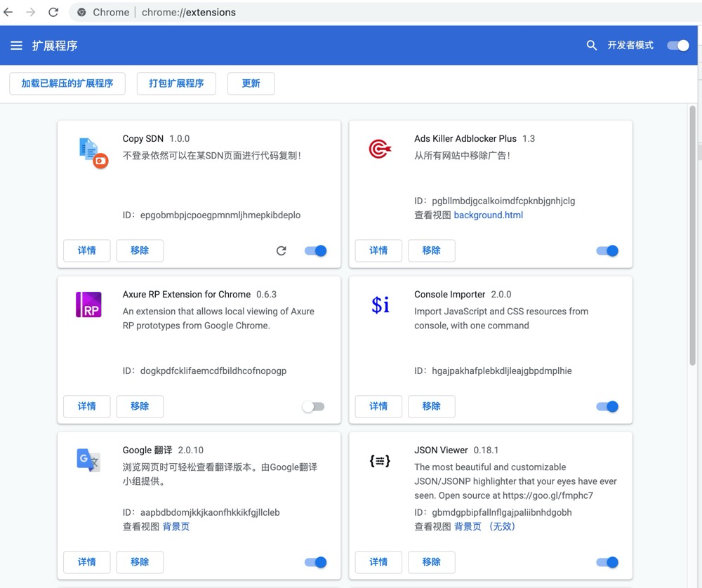702x588 pixels.
Task: Click the Console Importer extension name
Action: [449, 295]
